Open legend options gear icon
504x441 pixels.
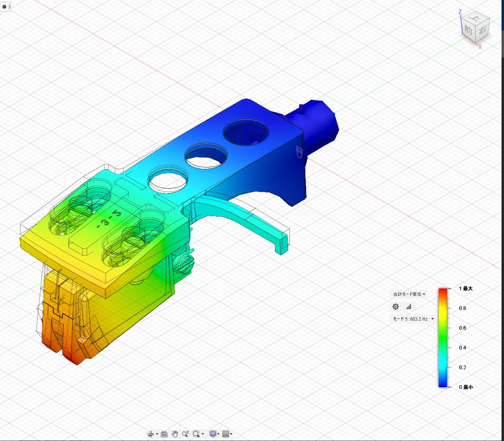tap(396, 306)
